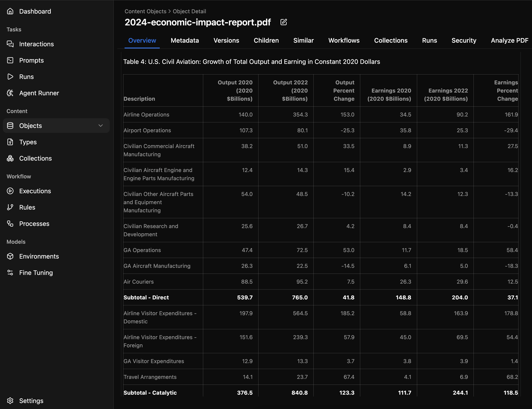Viewport: 532px width, 409px height.
Task: Select the 'Airline Operations' row label
Action: [x=146, y=114]
